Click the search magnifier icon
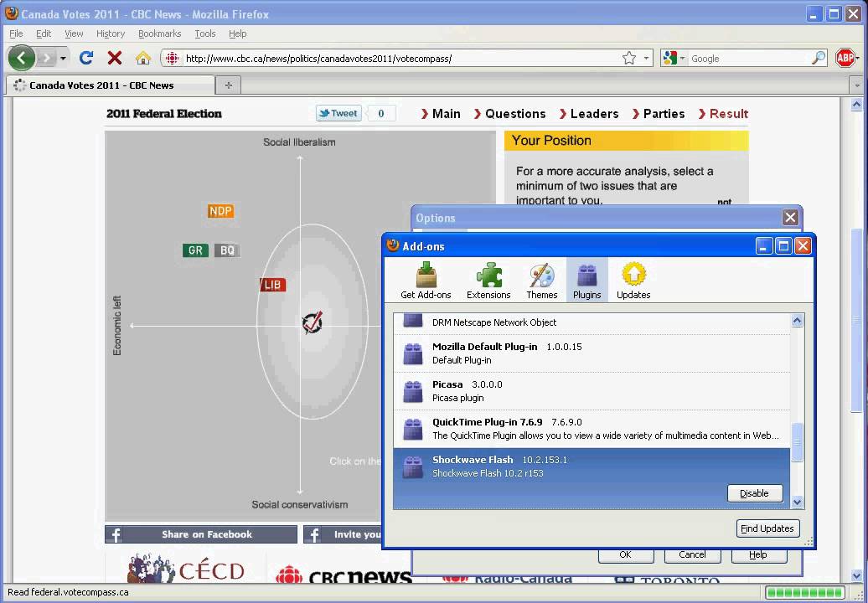The width and height of the screenshot is (868, 603). pos(819,58)
